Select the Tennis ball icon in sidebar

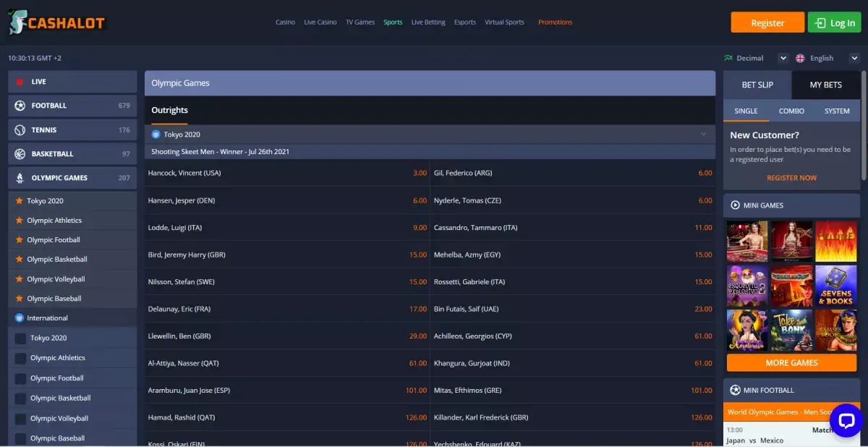[x=20, y=130]
